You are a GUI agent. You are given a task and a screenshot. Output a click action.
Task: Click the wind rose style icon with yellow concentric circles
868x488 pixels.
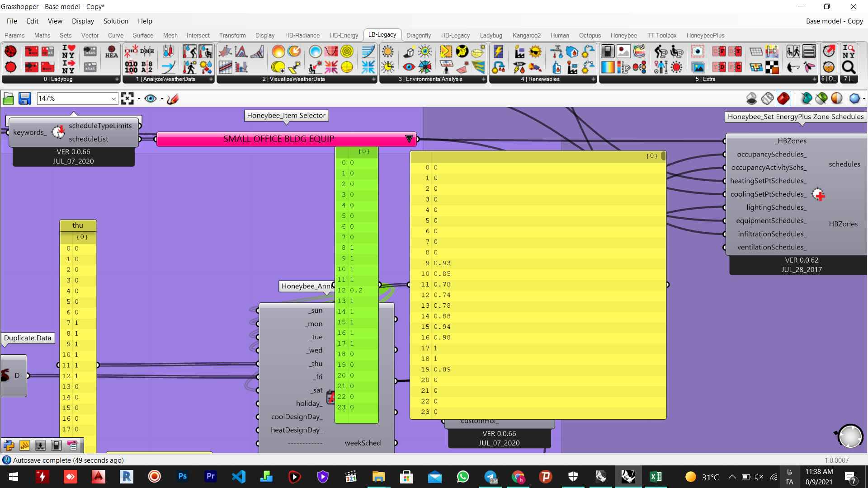[x=347, y=52]
